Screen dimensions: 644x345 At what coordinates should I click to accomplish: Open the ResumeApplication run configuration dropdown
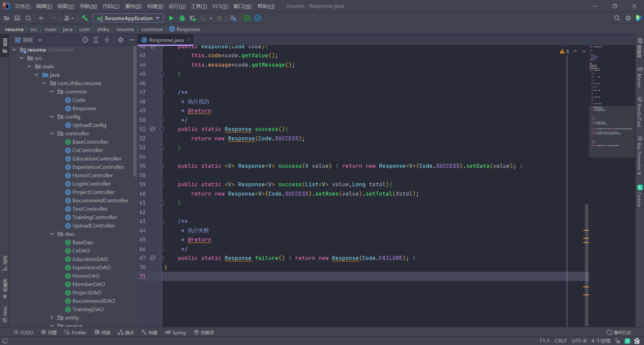(x=128, y=18)
